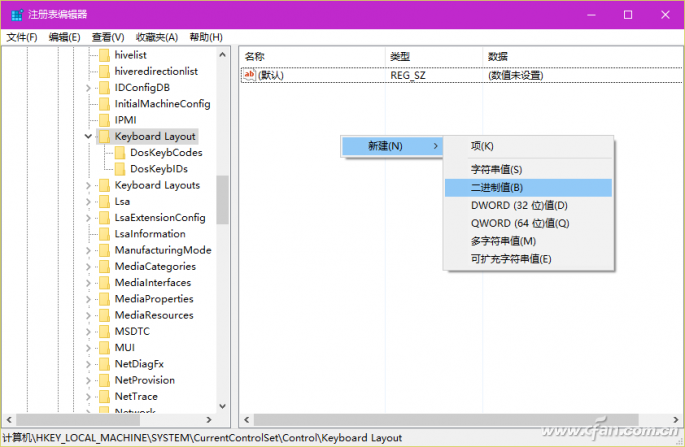Expand the ManufacturingMode key

pos(88,250)
